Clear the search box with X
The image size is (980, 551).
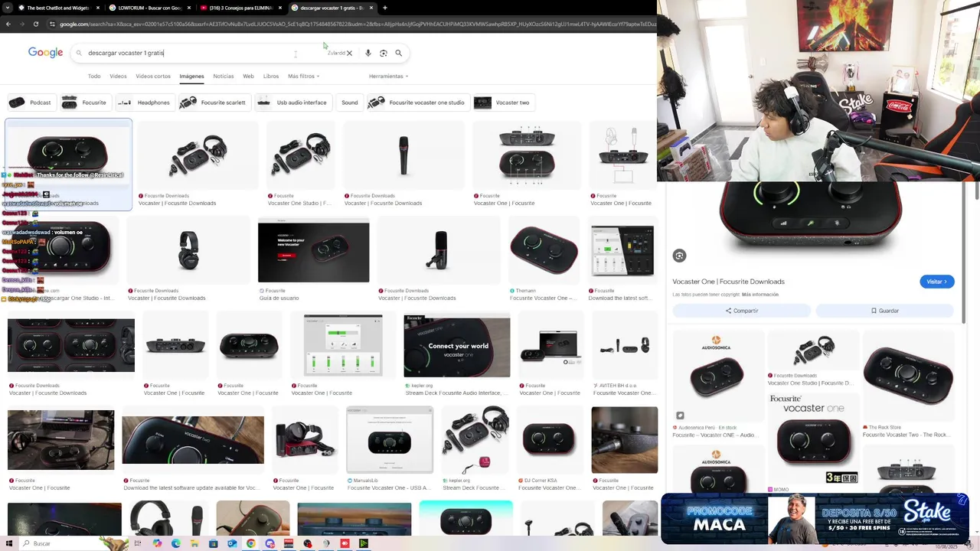(349, 54)
